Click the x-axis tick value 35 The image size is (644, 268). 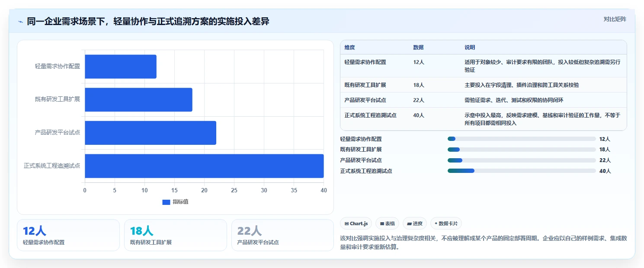click(x=294, y=190)
